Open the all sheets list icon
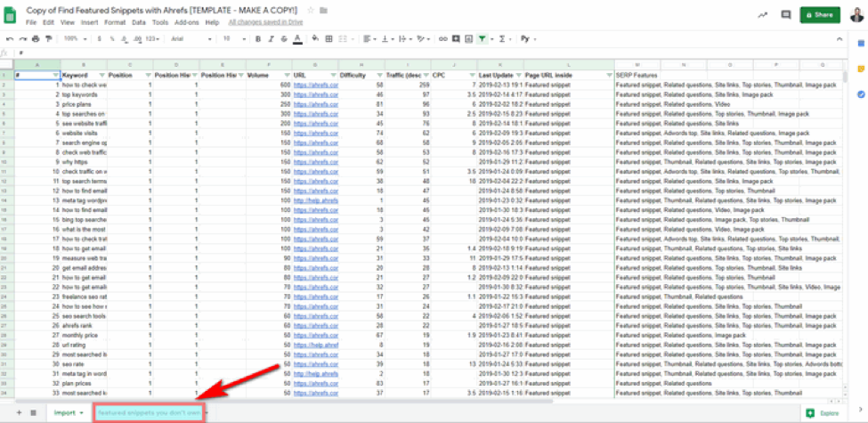The height and width of the screenshot is (423, 868). 34,412
